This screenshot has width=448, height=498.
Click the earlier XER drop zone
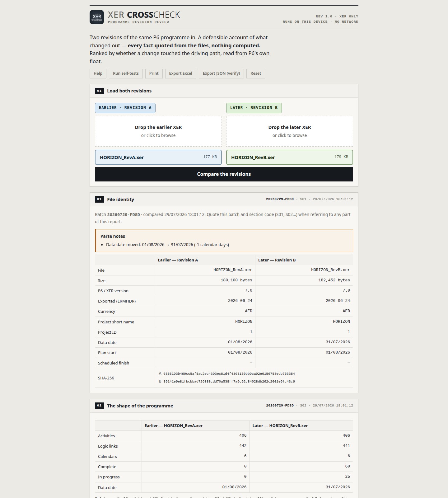coord(158,131)
